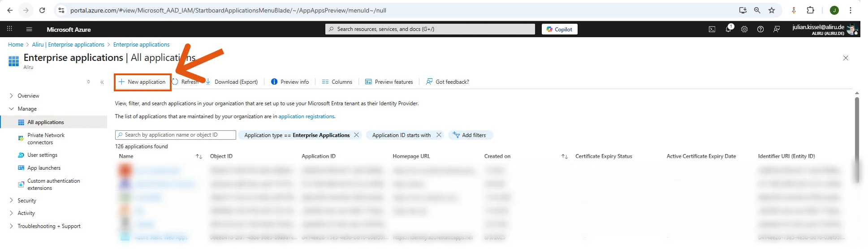Go to Home breadcrumb
The width and height of the screenshot is (868, 249).
[16, 45]
